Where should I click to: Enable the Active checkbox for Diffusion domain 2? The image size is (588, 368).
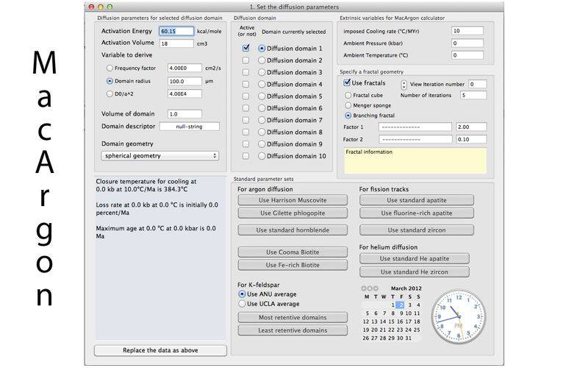click(x=246, y=60)
